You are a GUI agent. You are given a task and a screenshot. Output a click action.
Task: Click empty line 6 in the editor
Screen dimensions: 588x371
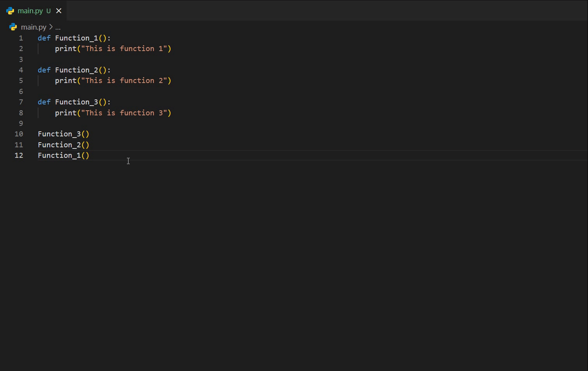click(313, 92)
